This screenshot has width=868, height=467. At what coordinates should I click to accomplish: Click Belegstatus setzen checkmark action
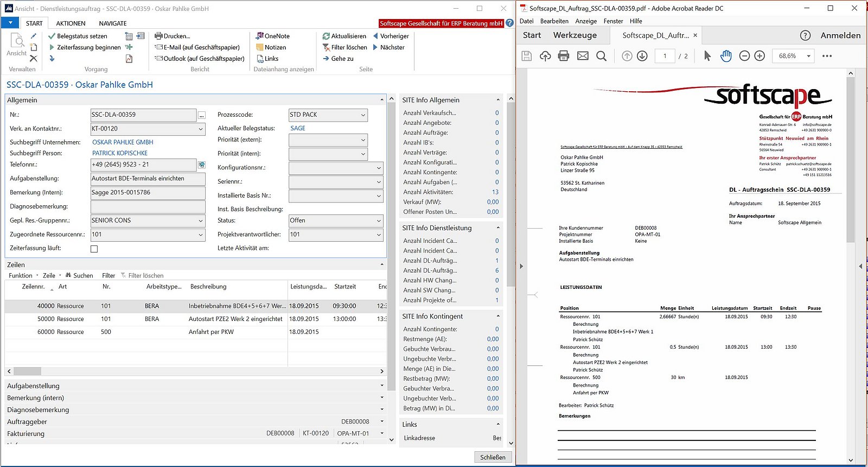(78, 36)
